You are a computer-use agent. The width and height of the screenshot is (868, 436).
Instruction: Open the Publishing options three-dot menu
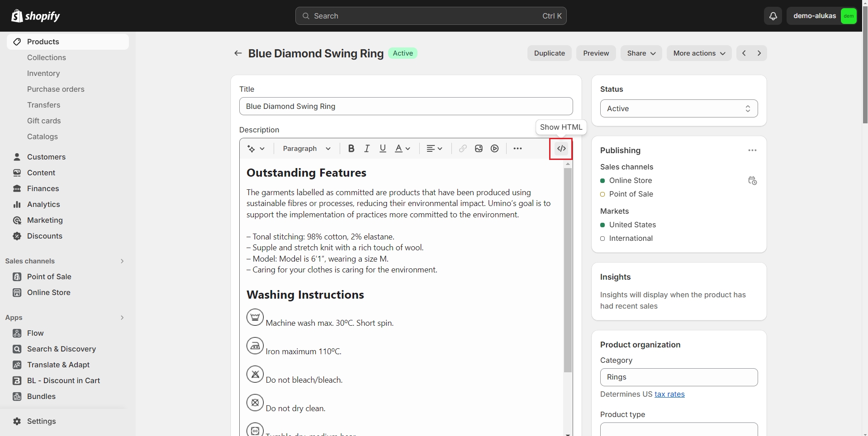click(752, 150)
